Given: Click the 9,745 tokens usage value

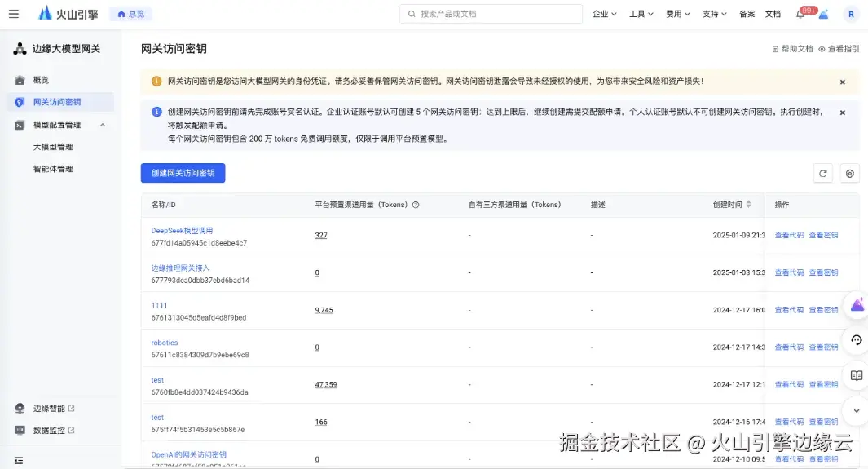Looking at the screenshot, I should pyautogui.click(x=324, y=310).
